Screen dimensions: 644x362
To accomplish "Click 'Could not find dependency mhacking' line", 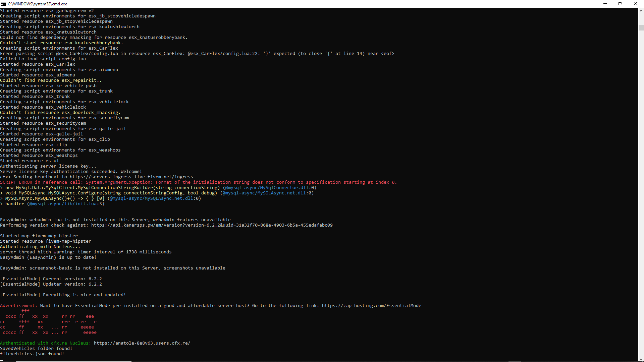I will 94,38.
